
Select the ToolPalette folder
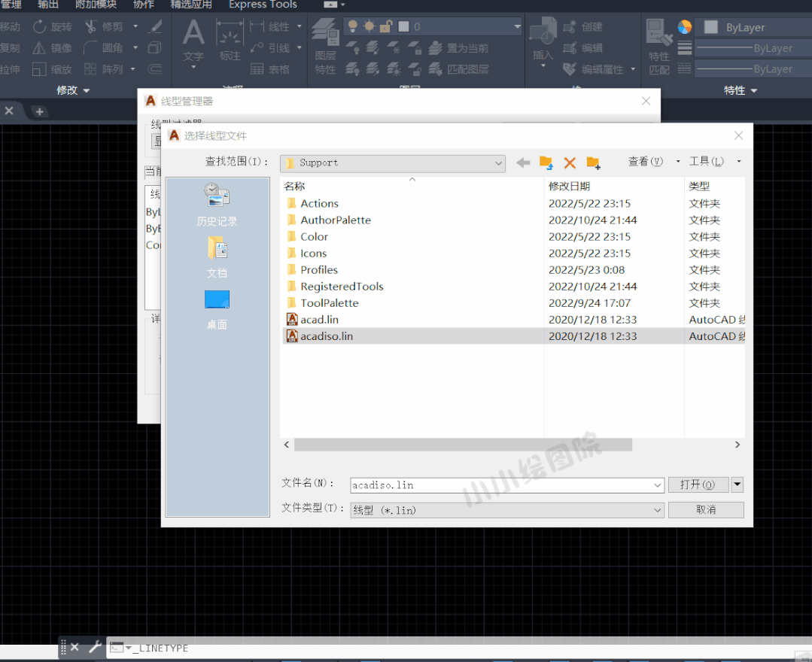tap(330, 303)
